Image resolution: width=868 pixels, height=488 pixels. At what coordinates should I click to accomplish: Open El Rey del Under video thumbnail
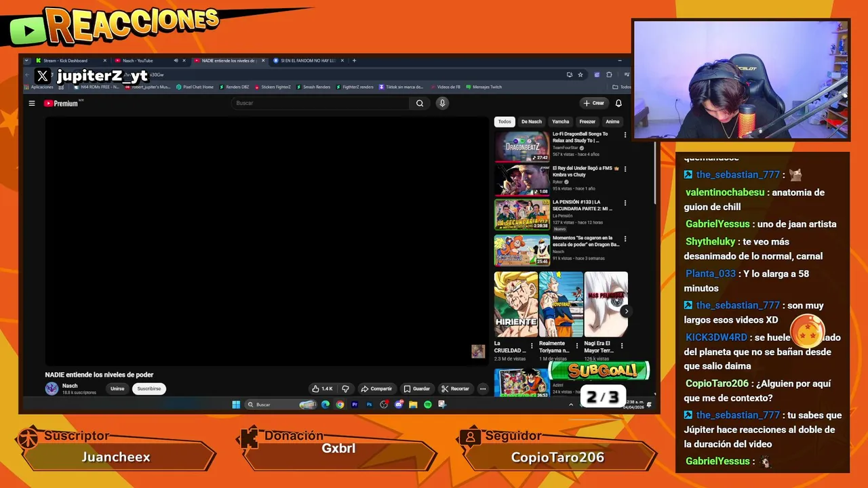click(x=521, y=180)
